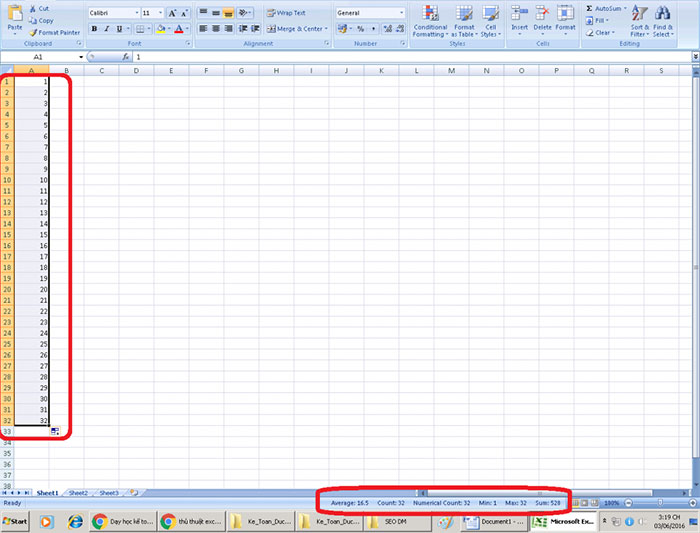Open the Number dialog launcher
This screenshot has width=700, height=533.
point(403,43)
